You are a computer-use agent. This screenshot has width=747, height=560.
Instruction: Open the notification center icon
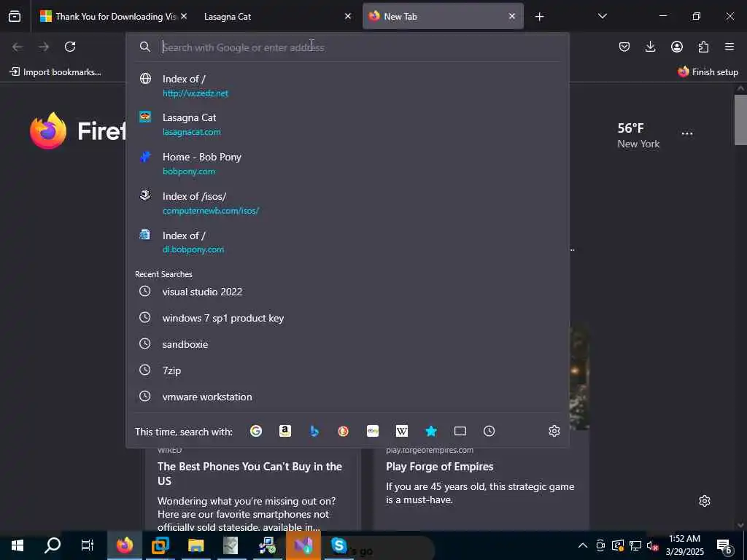tap(724, 545)
